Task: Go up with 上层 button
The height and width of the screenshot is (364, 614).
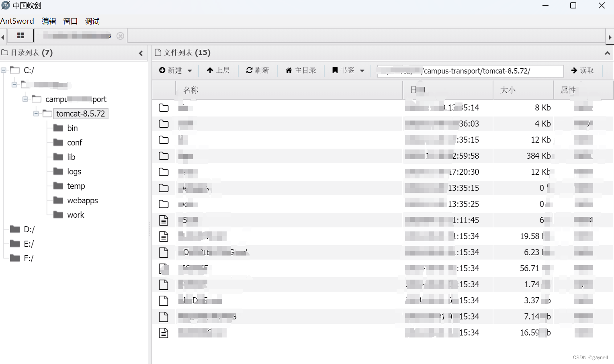Action: [218, 70]
